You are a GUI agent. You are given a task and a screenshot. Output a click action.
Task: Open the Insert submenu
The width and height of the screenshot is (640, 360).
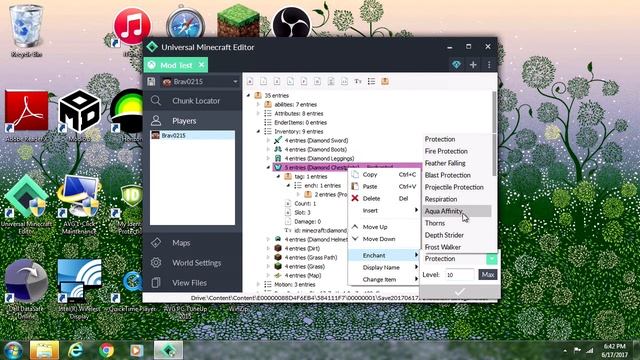click(384, 211)
